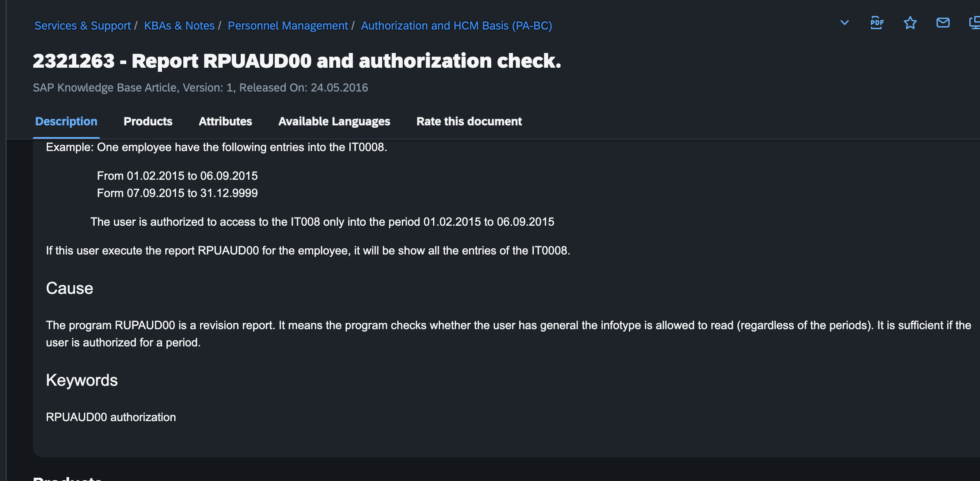Share the article via email envelope icon

pyautogui.click(x=943, y=23)
